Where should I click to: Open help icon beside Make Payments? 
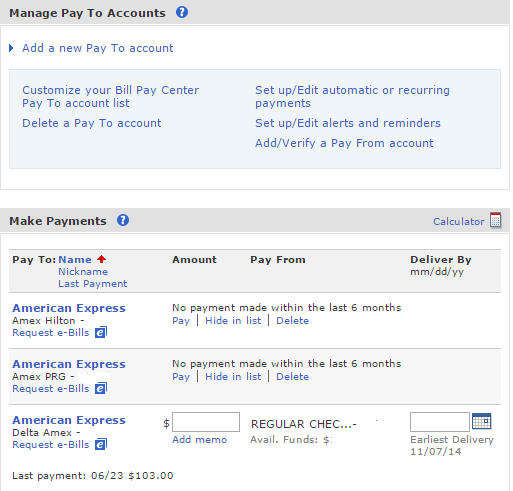point(123,220)
